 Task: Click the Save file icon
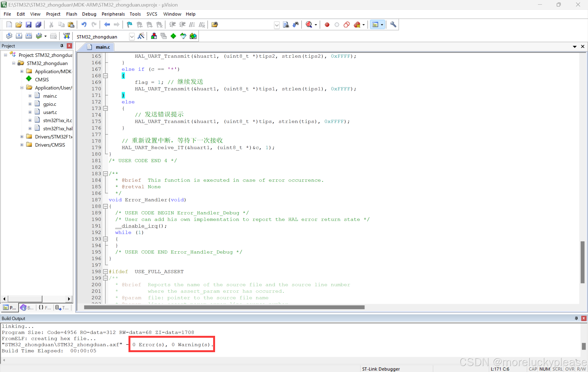coord(29,25)
